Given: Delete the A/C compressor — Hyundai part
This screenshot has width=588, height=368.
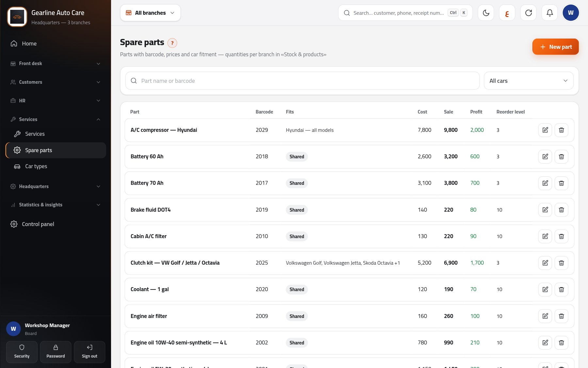Looking at the screenshot, I should tap(561, 130).
